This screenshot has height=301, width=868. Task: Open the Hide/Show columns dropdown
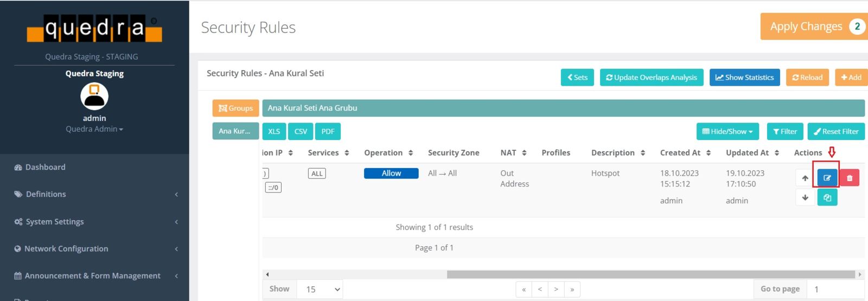click(x=727, y=131)
